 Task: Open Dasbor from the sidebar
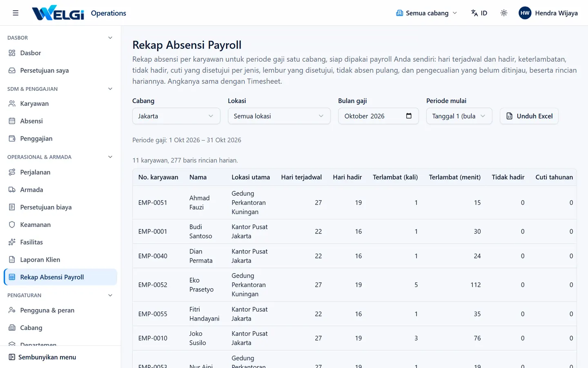tap(60, 53)
